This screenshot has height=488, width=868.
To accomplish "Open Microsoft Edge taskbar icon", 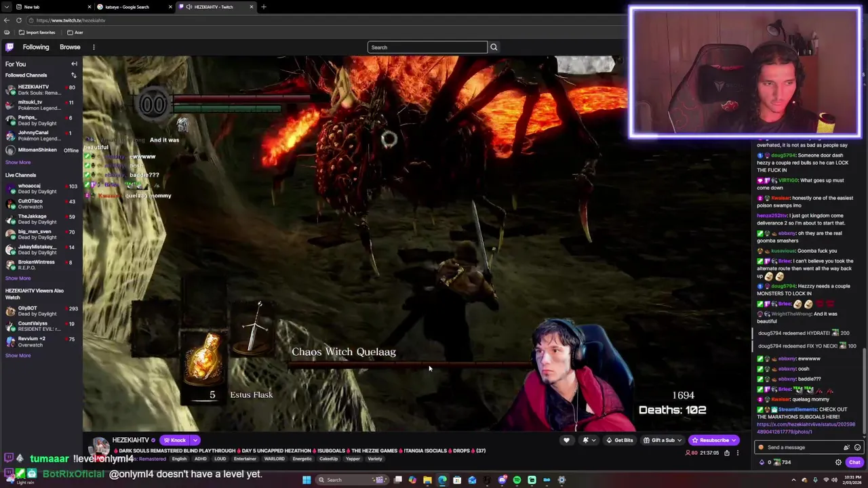I will (x=442, y=480).
